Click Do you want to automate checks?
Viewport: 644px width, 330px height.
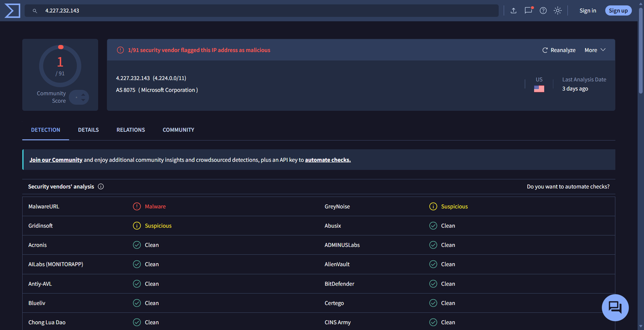coord(568,186)
